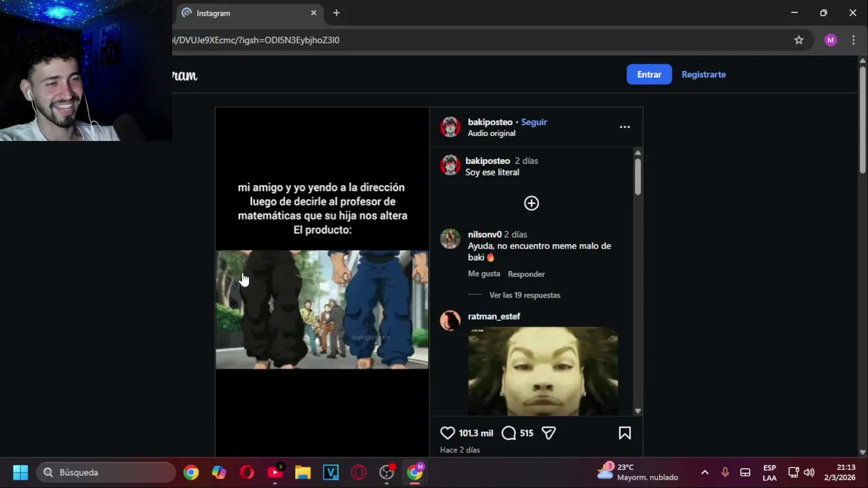Open the taskbar app with V icon
Screen dimensions: 868x488
(x=331, y=472)
